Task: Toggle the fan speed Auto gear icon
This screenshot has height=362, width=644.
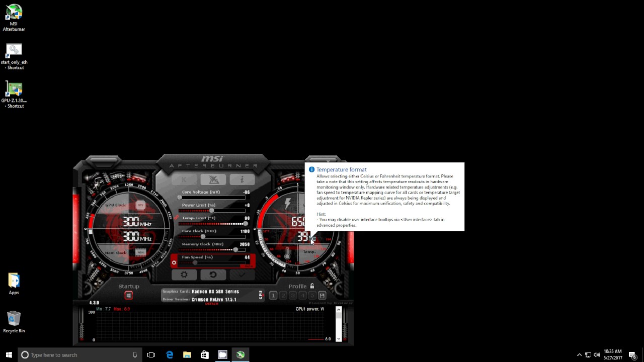Action: [174, 262]
